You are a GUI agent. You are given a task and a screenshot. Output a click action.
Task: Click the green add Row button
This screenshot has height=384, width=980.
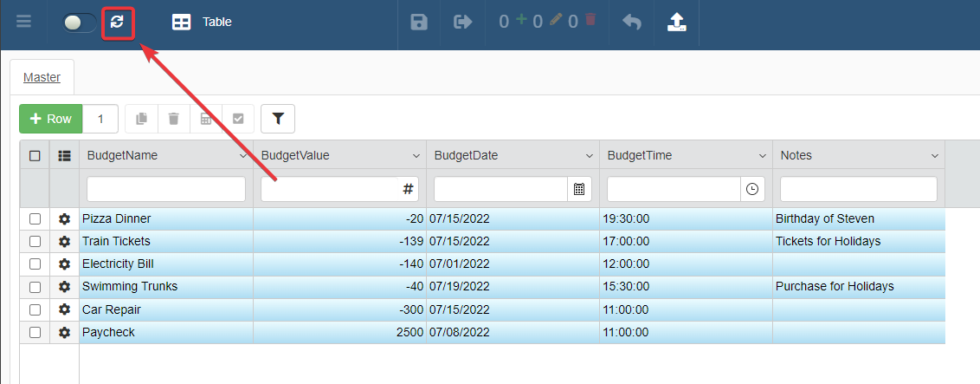(51, 119)
